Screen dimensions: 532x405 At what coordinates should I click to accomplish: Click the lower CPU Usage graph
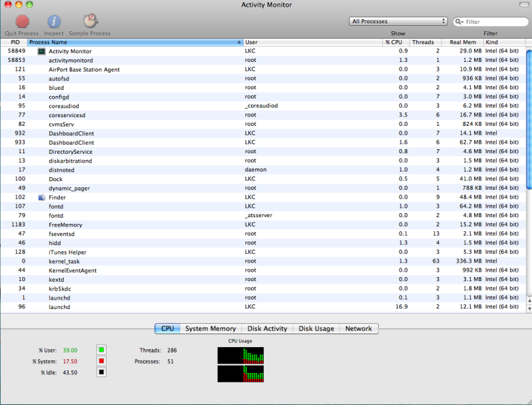tap(240, 374)
